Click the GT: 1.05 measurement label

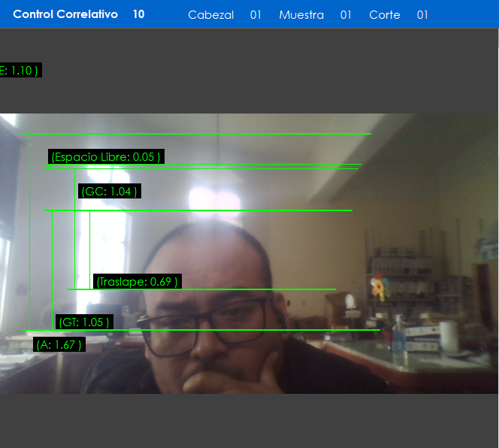[x=84, y=322]
